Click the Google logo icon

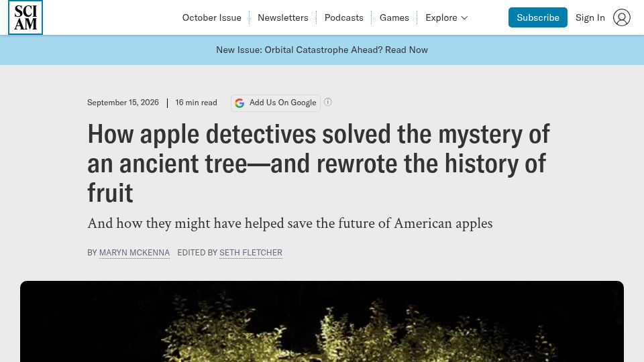239,103
